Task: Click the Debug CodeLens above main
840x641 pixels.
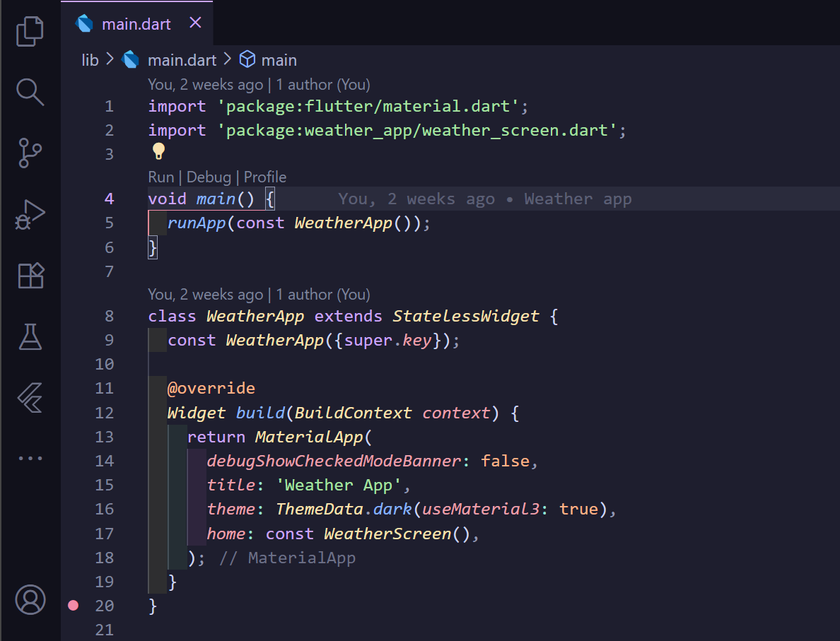Action: (209, 177)
